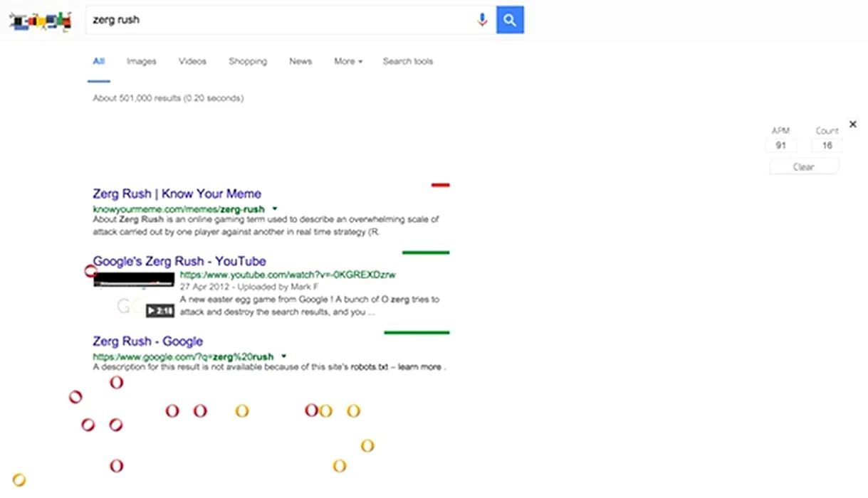This screenshot has height=498, width=868.
Task: Open arrow beside knowyourmeme.com URL
Action: [x=275, y=209]
